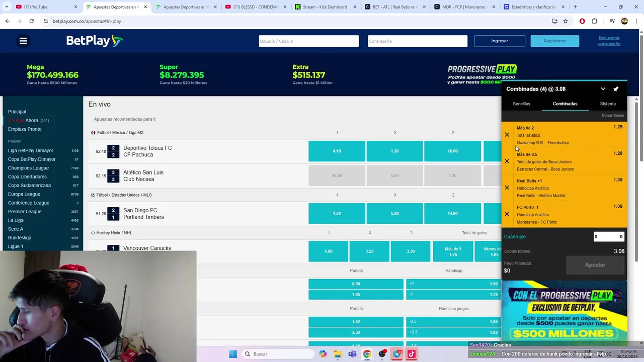Screen dimensions: 644x362
Task: Click the taskbar Buscar search box
Action: click(x=277, y=354)
